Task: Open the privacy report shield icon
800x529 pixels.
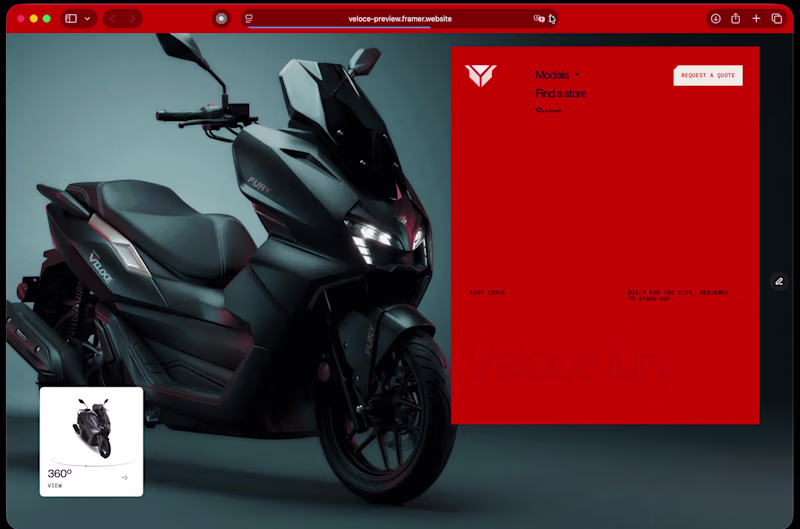Action: coord(221,19)
